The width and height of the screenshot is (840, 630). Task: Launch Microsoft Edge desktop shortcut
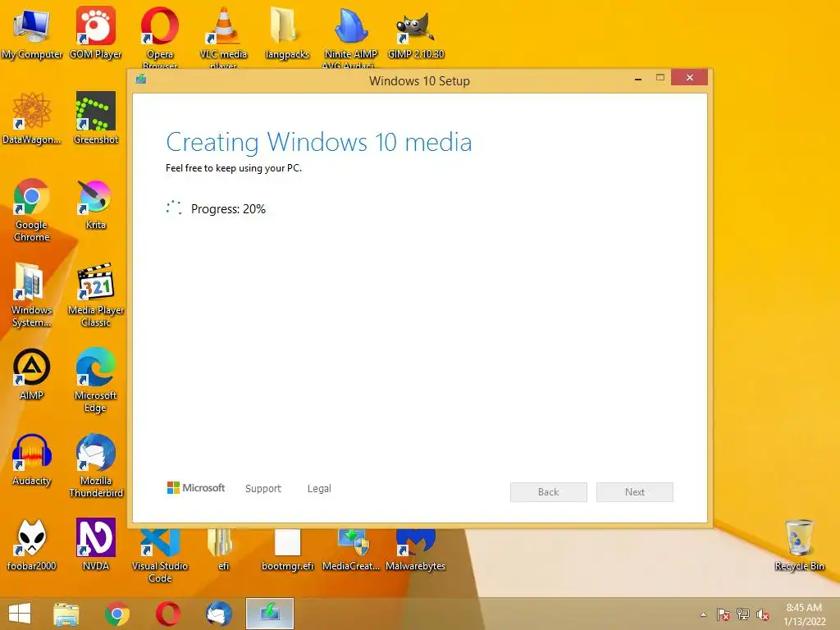point(95,380)
